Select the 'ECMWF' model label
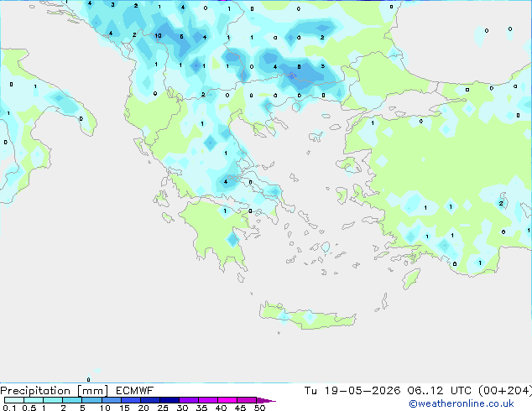 click(135, 391)
